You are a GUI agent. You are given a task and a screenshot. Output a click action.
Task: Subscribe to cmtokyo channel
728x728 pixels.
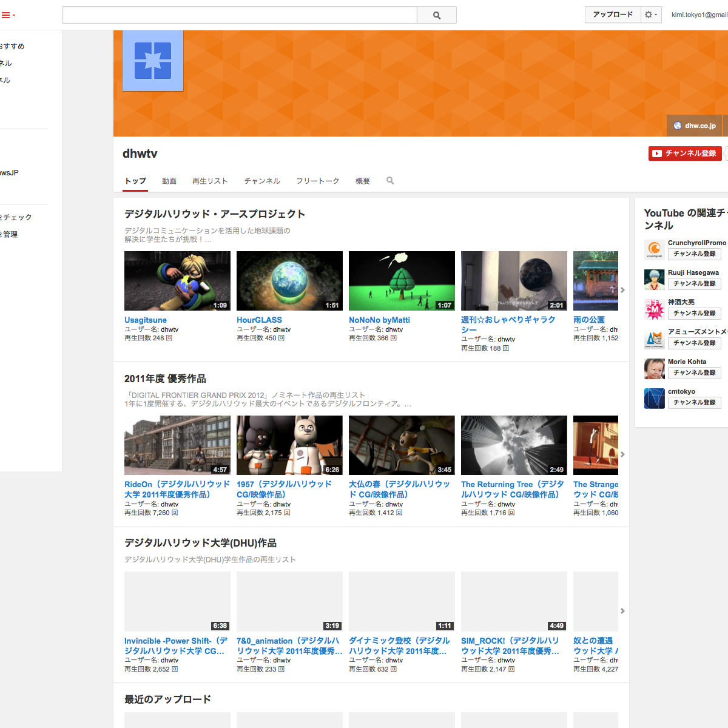coord(695,402)
